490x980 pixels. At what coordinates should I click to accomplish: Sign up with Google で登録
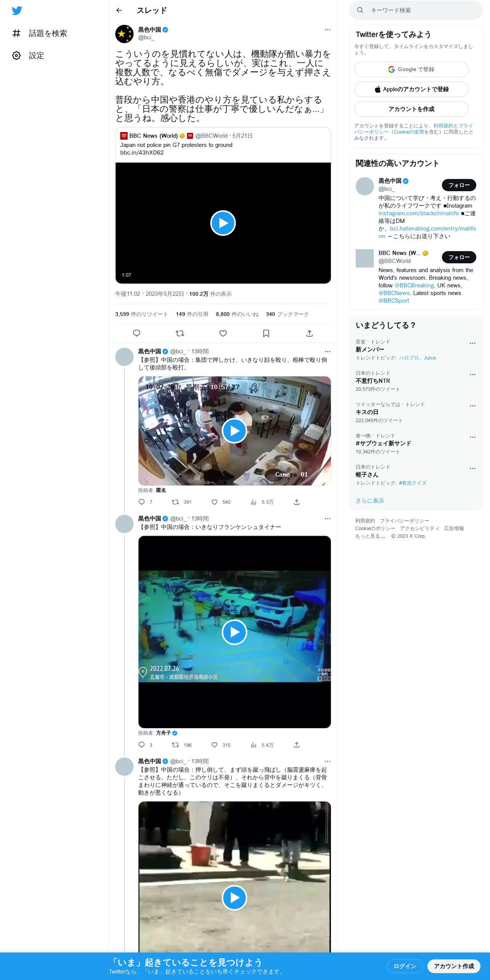pos(411,69)
